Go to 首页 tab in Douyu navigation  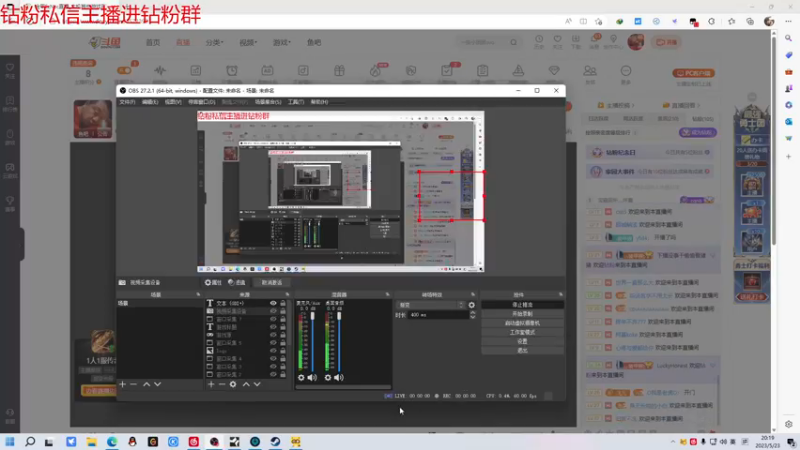pos(153,42)
